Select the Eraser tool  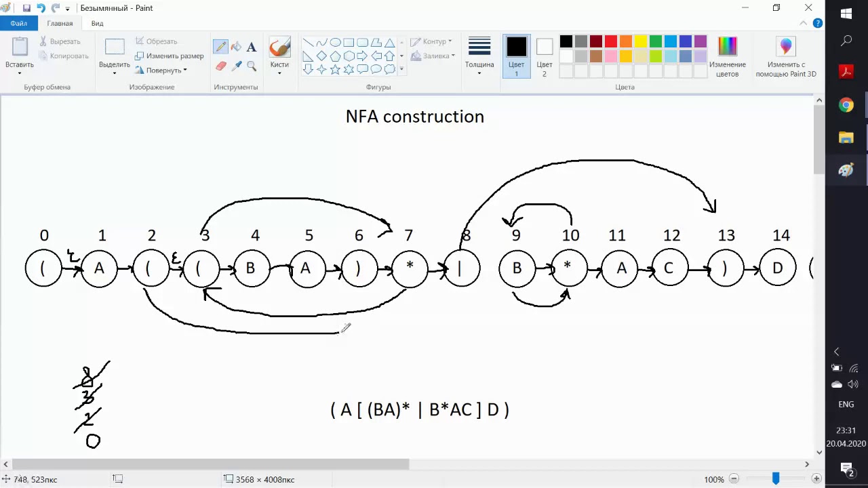coord(220,66)
